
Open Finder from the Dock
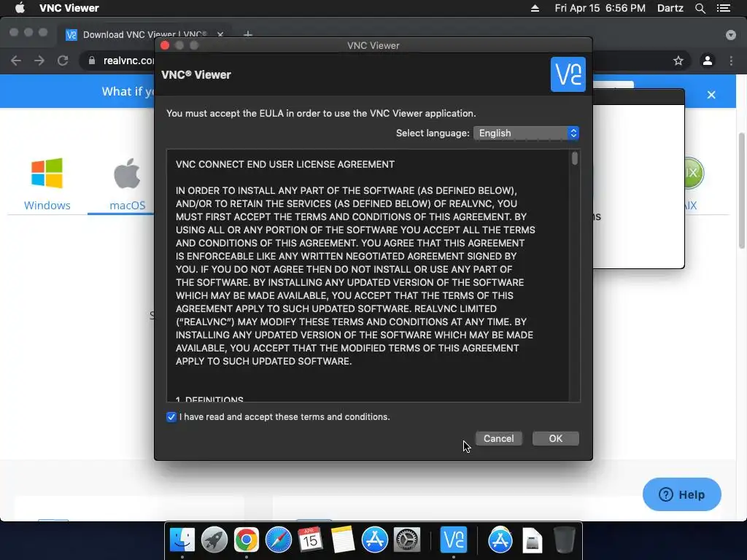click(x=182, y=540)
